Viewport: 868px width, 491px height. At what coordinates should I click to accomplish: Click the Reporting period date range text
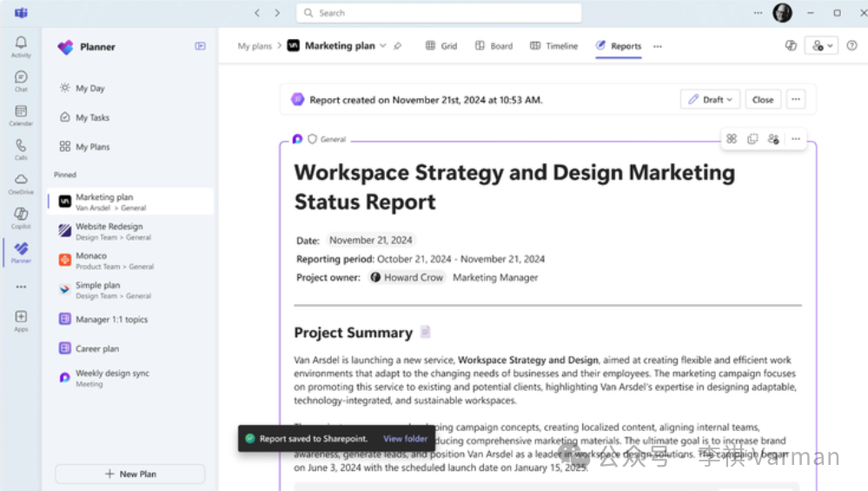tap(461, 259)
